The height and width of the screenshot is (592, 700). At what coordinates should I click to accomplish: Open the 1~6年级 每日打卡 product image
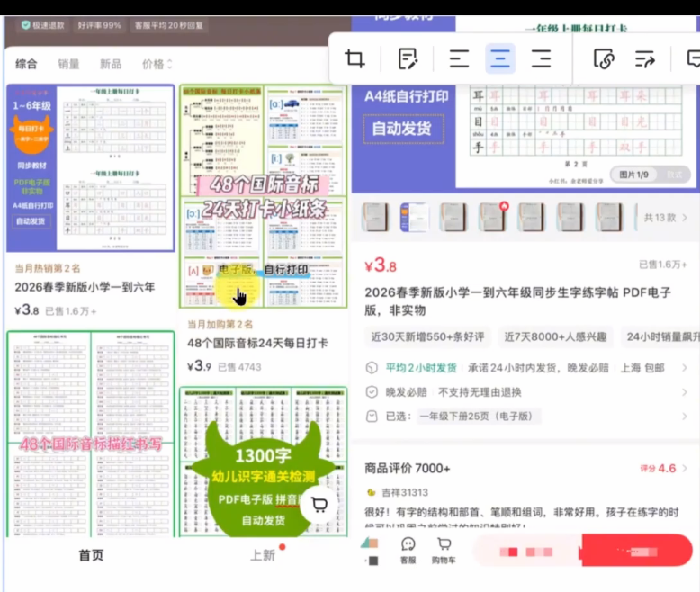91,168
